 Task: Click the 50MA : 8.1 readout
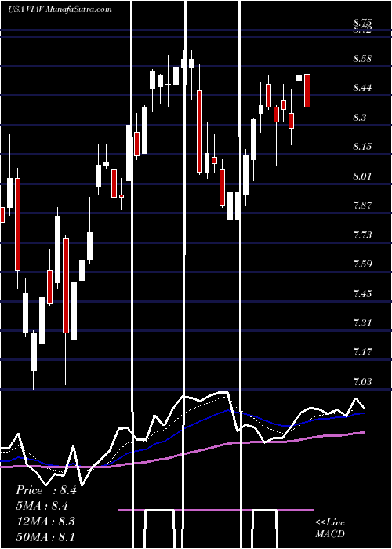click(x=45, y=536)
